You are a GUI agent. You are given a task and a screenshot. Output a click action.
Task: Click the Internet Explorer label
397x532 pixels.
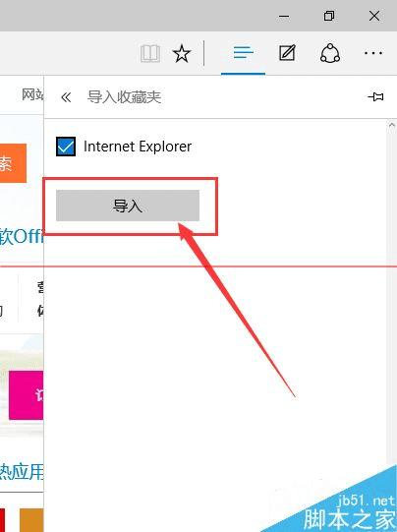138,147
